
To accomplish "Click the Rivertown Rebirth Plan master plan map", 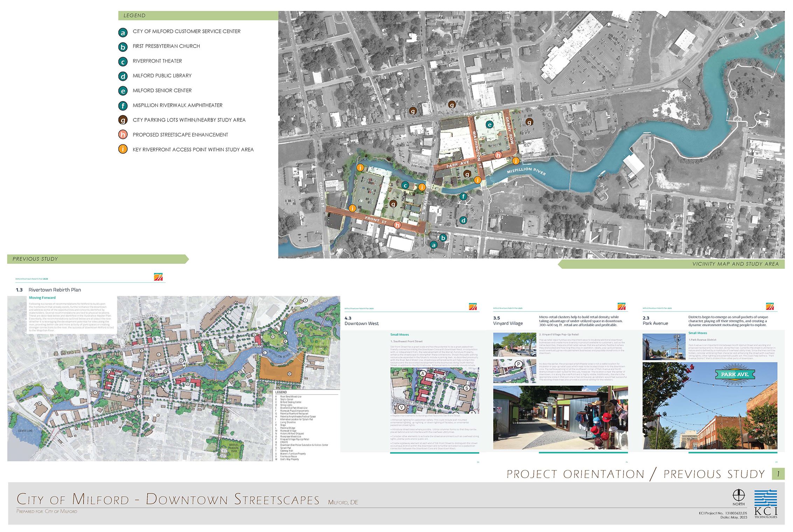I will pos(174,378).
